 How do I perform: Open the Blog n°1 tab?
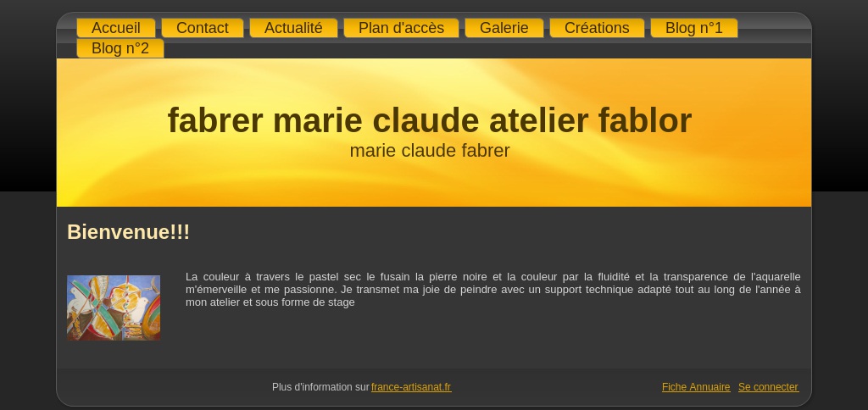click(693, 28)
